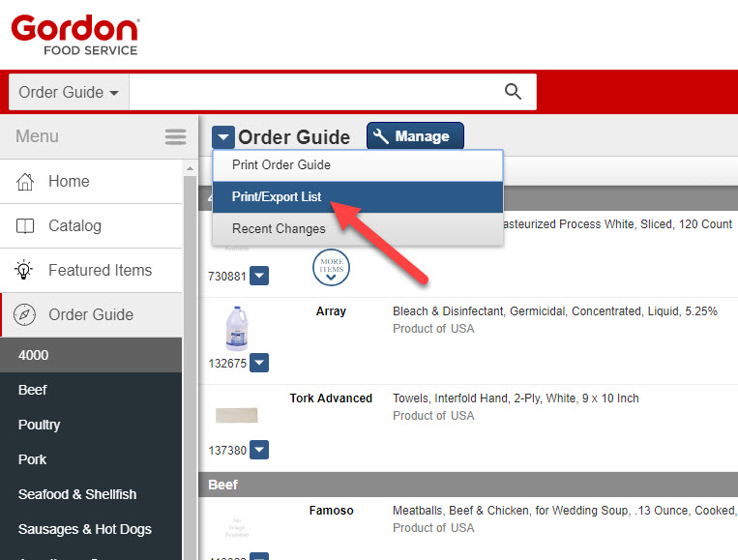Click the Menu label in sidebar header
The image size is (738, 560).
tap(37, 136)
